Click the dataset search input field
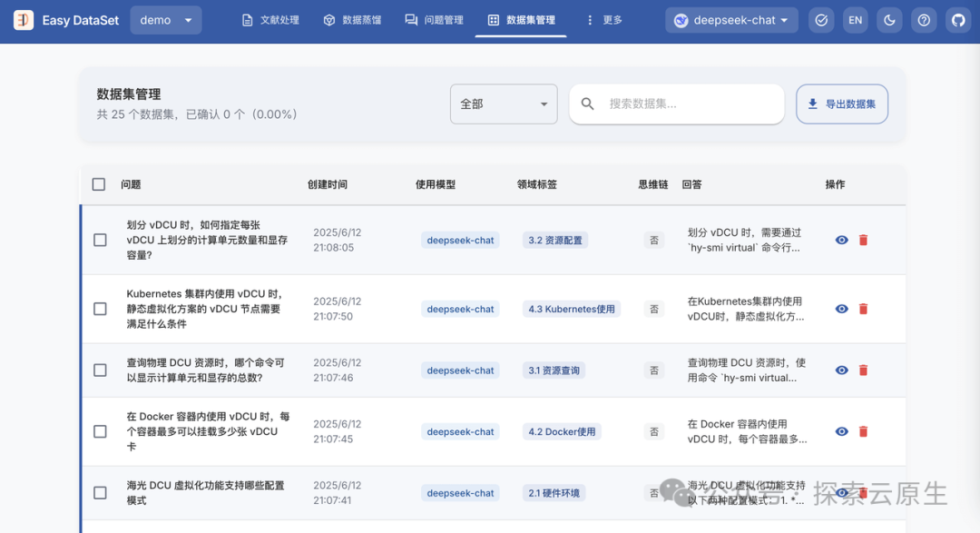Image resolution: width=980 pixels, height=533 pixels. pos(676,104)
